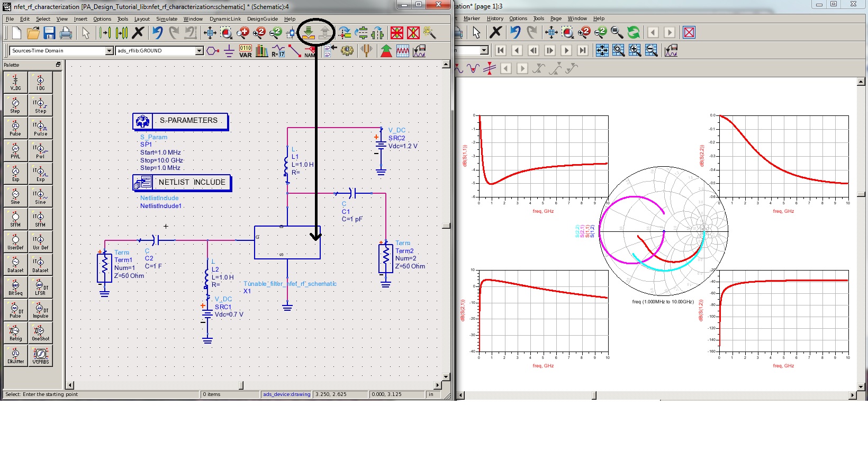Click the Push Into Hierarchy icon
868x459 pixels.
(x=308, y=33)
